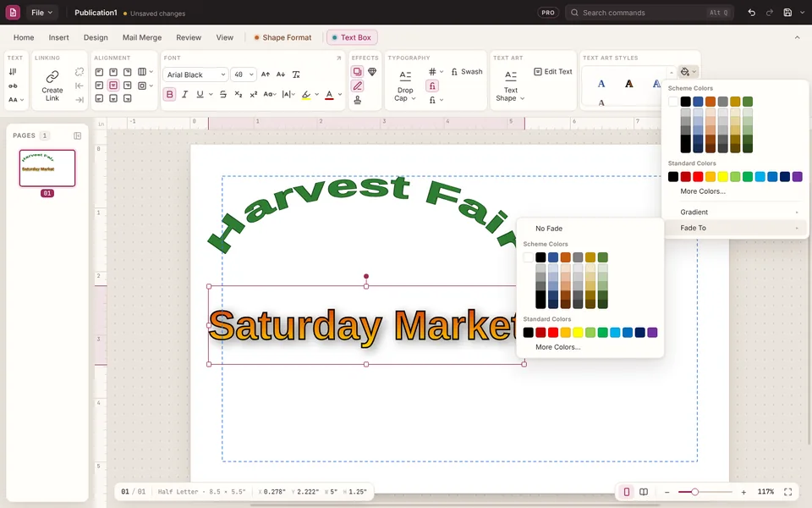Switch to the Shape Format tab
This screenshot has height=508, width=812.
point(283,37)
